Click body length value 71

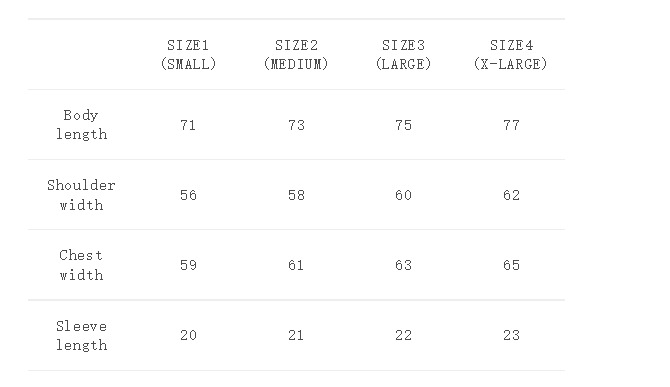pos(188,125)
